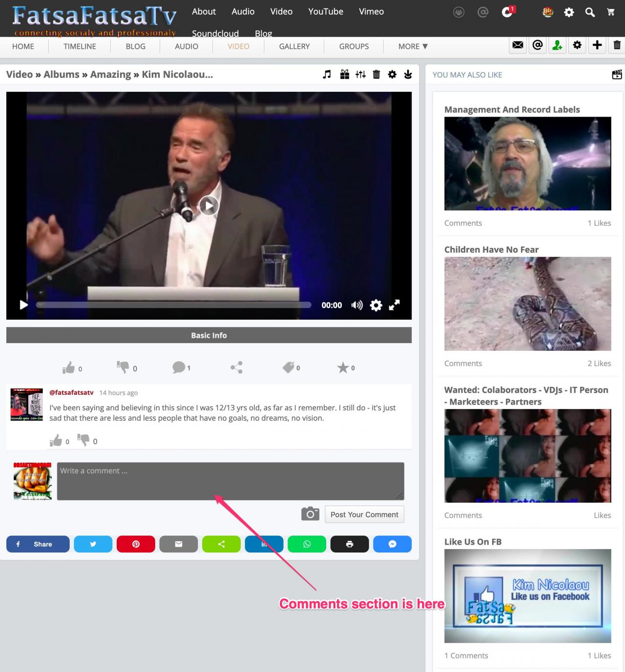This screenshot has width=625, height=672.
Task: Open the settings gear in the dark header
Action: [x=569, y=12]
